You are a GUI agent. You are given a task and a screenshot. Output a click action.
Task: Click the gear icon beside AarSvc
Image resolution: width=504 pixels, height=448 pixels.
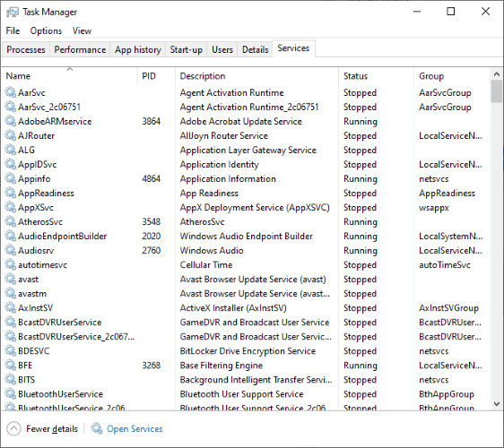(10, 92)
